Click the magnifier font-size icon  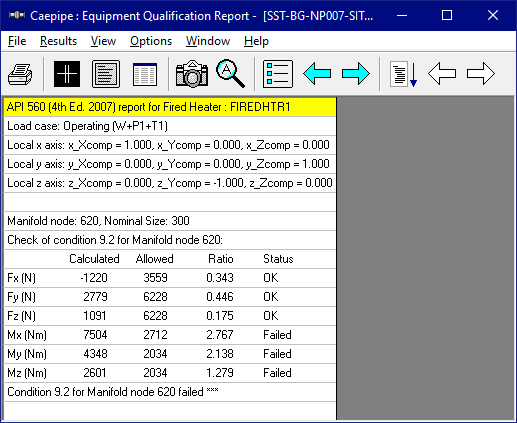230,74
